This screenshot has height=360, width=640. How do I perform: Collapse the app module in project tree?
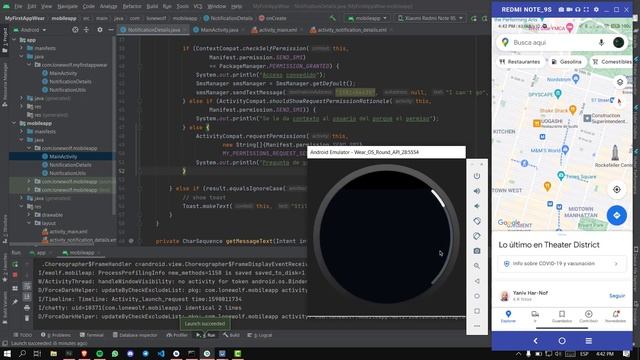[14, 40]
